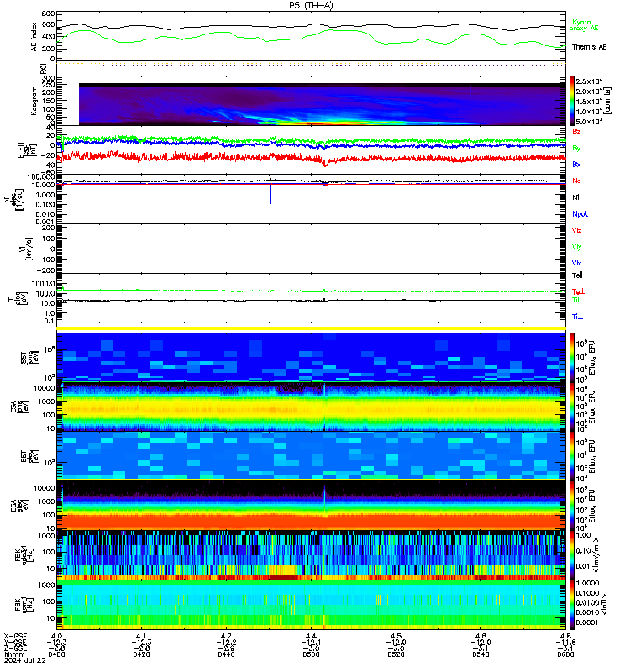Click the ESA elec [eV] axis label
Image resolution: width=630 pixels, height=672 pixels.
click(x=19, y=506)
